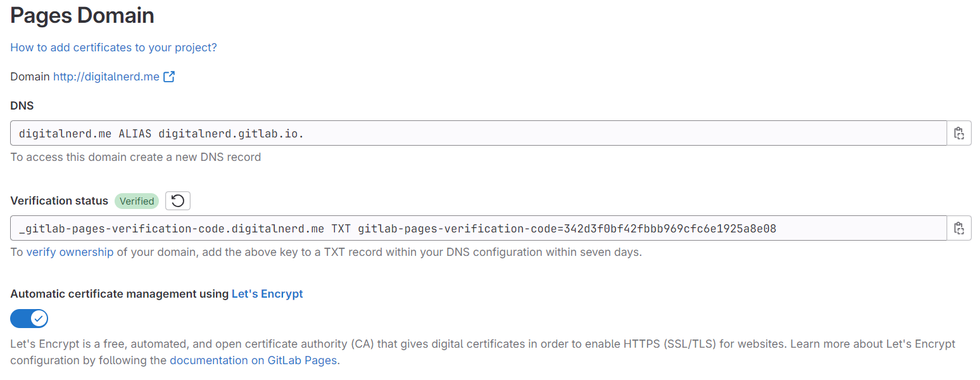This screenshot has width=980, height=380.
Task: Open the documentation on GitLab Pages link
Action: point(254,360)
